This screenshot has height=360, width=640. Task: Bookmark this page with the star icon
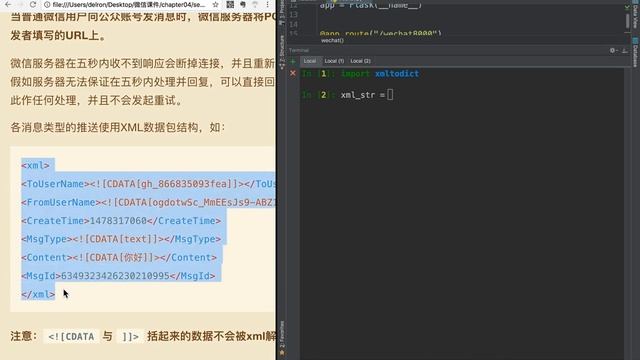point(215,4)
